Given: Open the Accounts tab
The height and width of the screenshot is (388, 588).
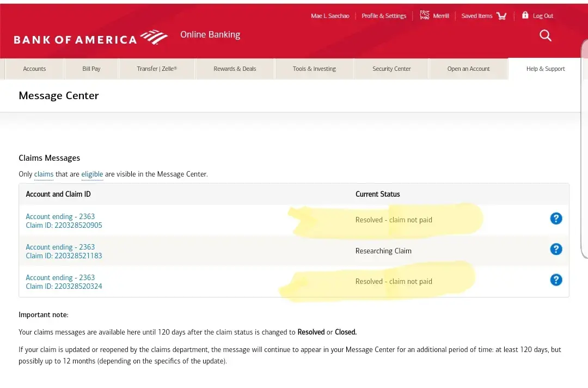Looking at the screenshot, I should point(34,69).
